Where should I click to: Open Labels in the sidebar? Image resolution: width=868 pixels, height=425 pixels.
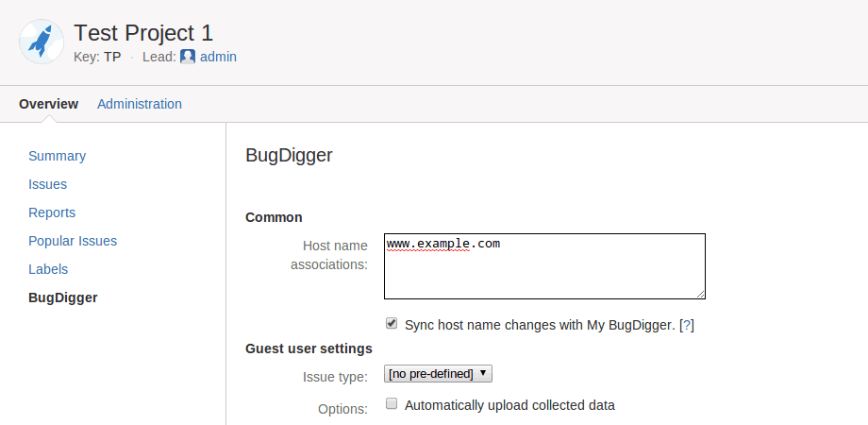48,269
